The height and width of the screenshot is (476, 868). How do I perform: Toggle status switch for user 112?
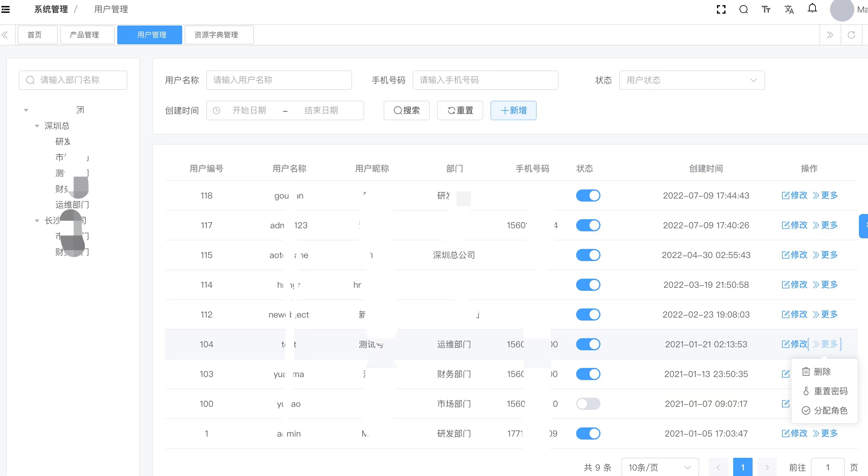click(588, 314)
